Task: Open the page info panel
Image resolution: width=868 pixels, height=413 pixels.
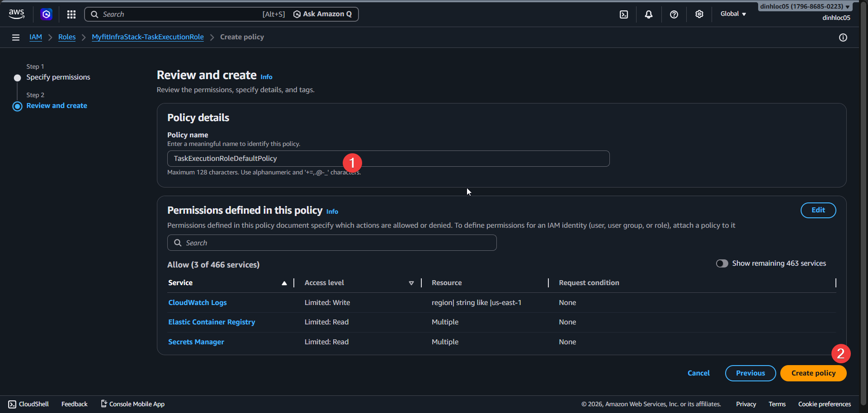Action: coord(843,38)
